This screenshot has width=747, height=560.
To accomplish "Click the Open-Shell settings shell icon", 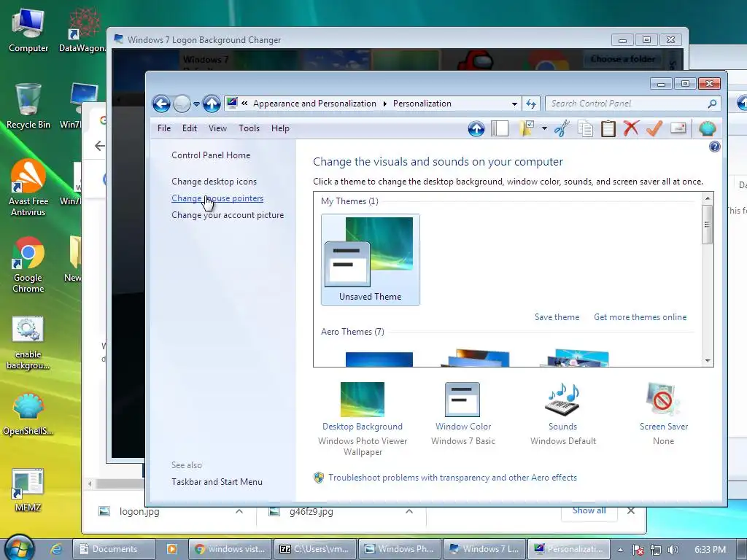I will [x=708, y=128].
